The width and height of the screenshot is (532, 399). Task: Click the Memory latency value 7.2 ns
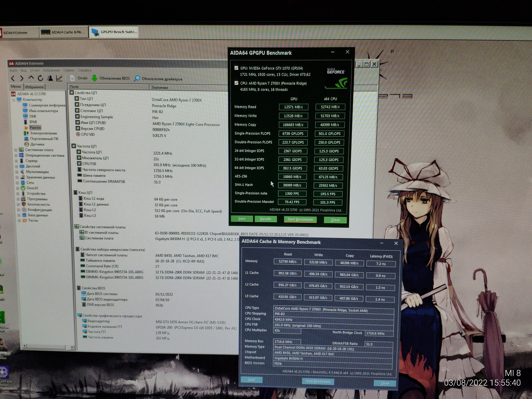[381, 264]
